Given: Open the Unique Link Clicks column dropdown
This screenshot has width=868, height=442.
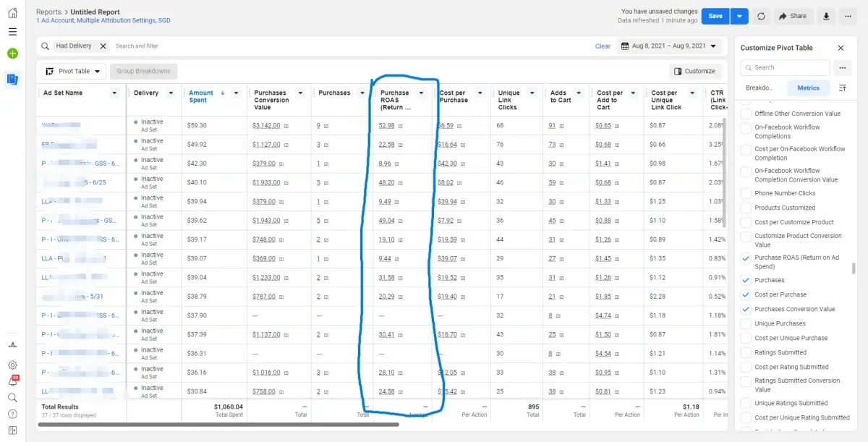Looking at the screenshot, I should (x=532, y=93).
